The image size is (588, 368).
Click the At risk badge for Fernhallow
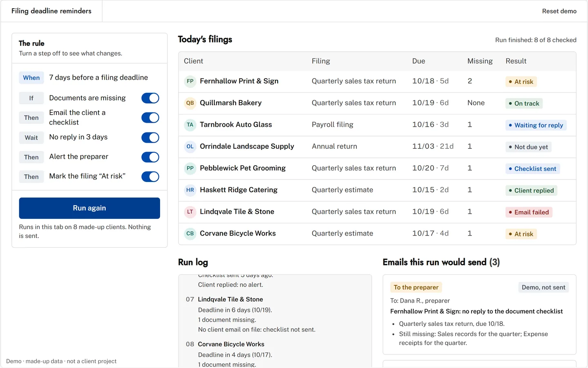tap(521, 82)
